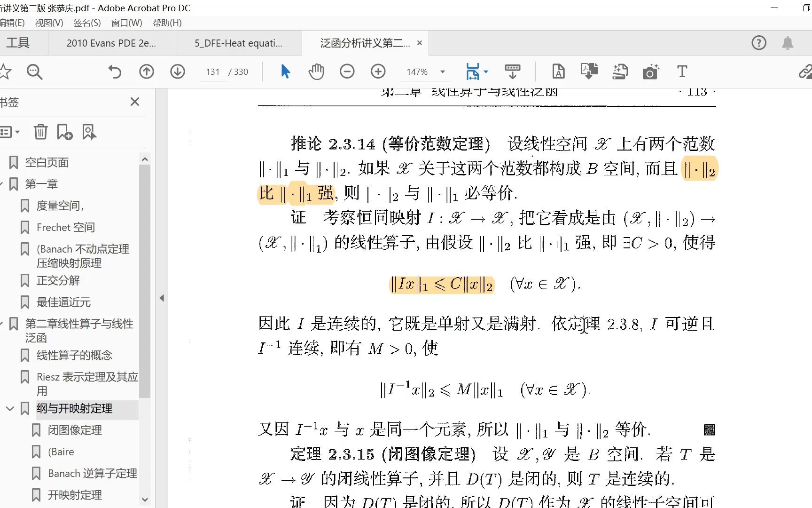Jump to Frechet 空间 bookmark
The height and width of the screenshot is (508, 812).
coord(66,228)
